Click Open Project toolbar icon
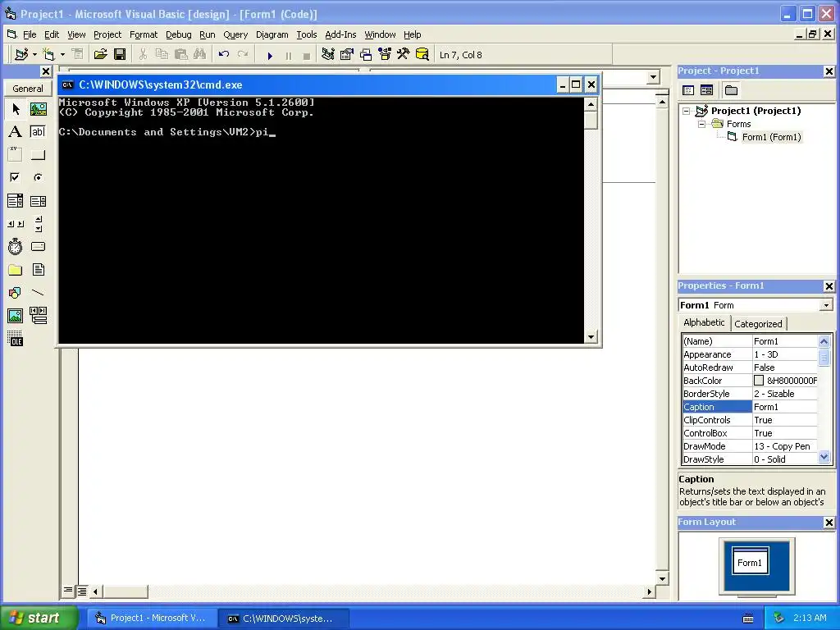Screen dimensions: 840x630 (x=100, y=54)
